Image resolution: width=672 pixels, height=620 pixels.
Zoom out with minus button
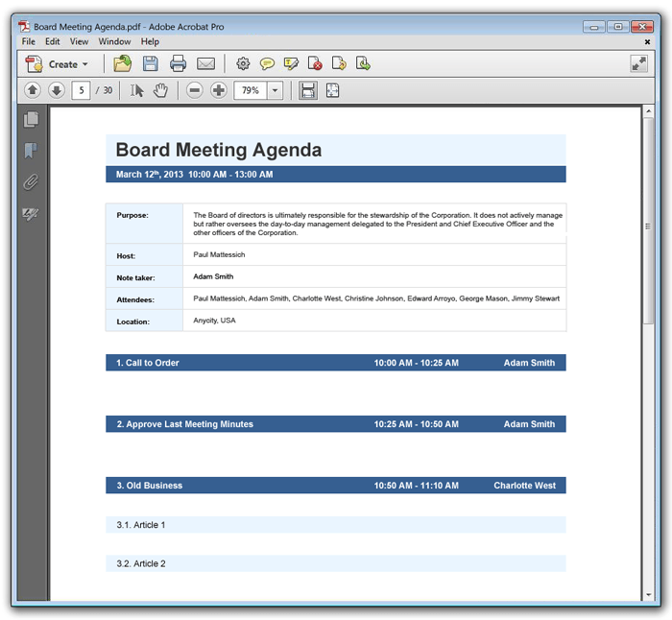tap(195, 90)
